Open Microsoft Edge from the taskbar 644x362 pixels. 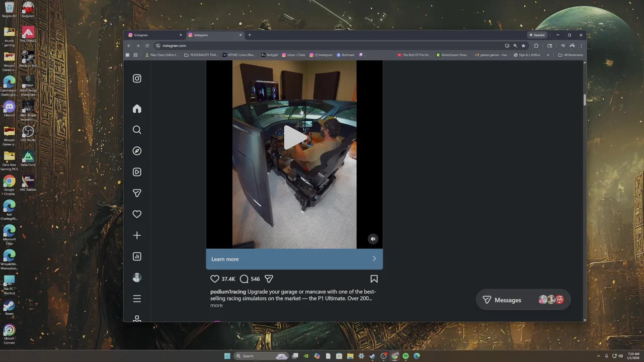pyautogui.click(x=417, y=356)
